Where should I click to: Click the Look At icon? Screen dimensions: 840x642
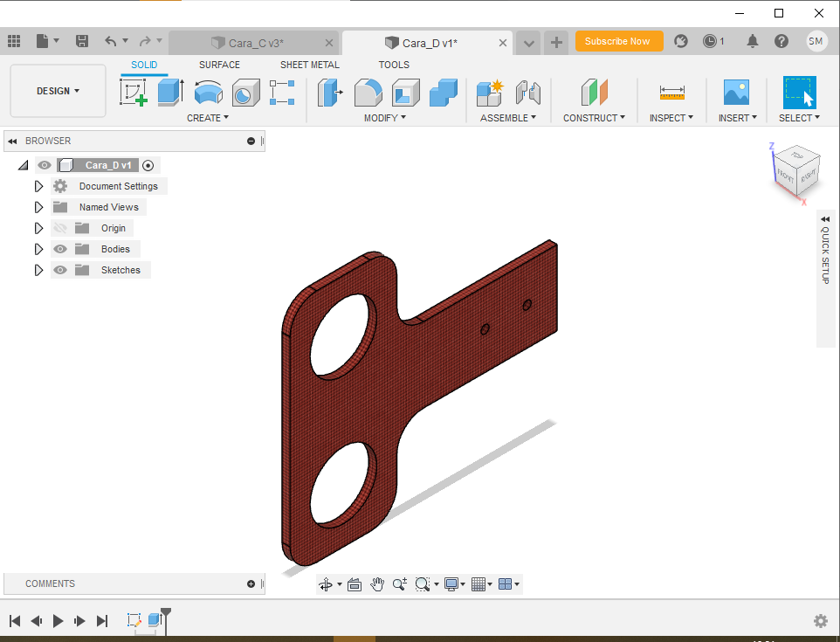coord(355,584)
